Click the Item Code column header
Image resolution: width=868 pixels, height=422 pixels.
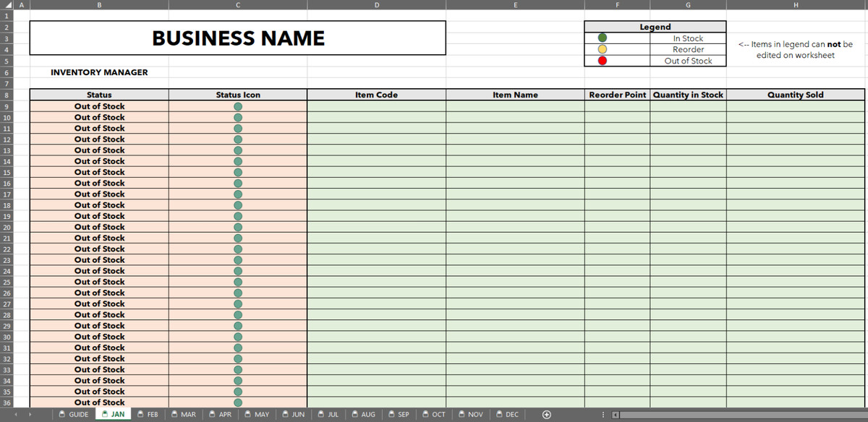pos(377,94)
